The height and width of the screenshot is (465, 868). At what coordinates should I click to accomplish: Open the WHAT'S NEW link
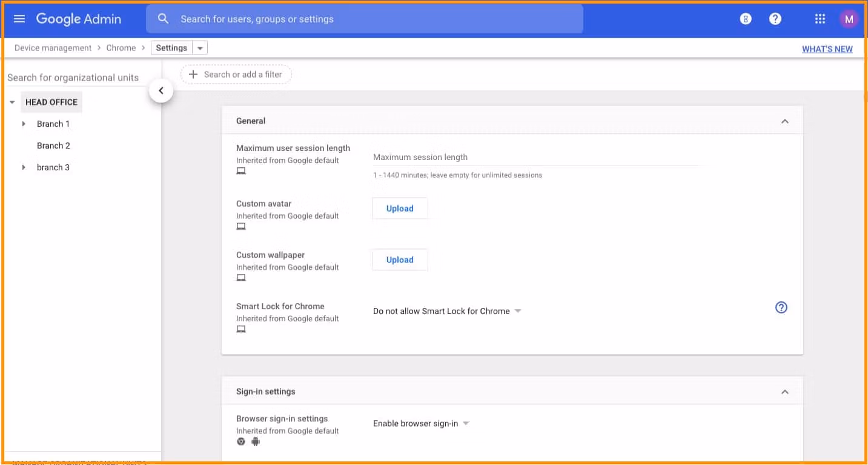827,49
